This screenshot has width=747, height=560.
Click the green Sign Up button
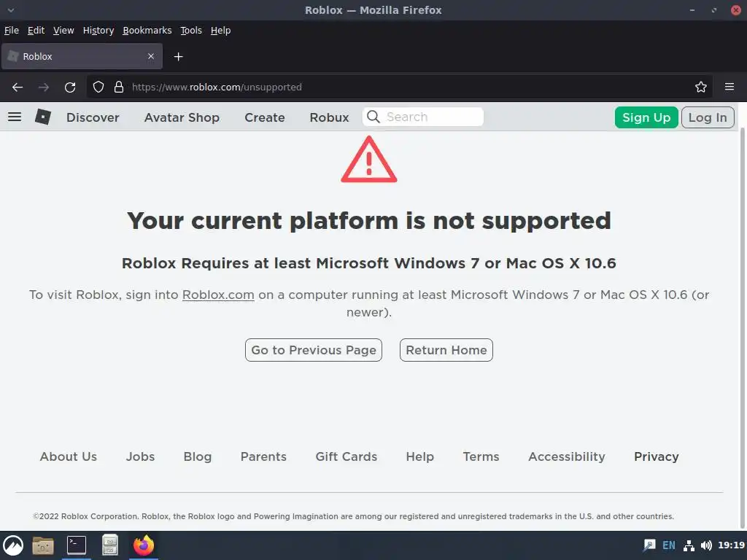(646, 117)
